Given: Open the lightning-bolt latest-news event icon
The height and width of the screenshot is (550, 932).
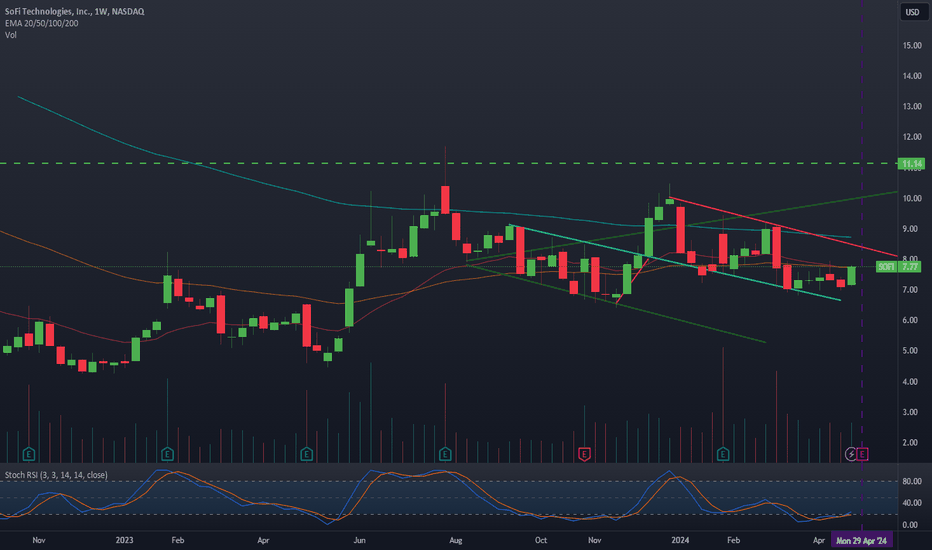Looking at the screenshot, I should (851, 454).
